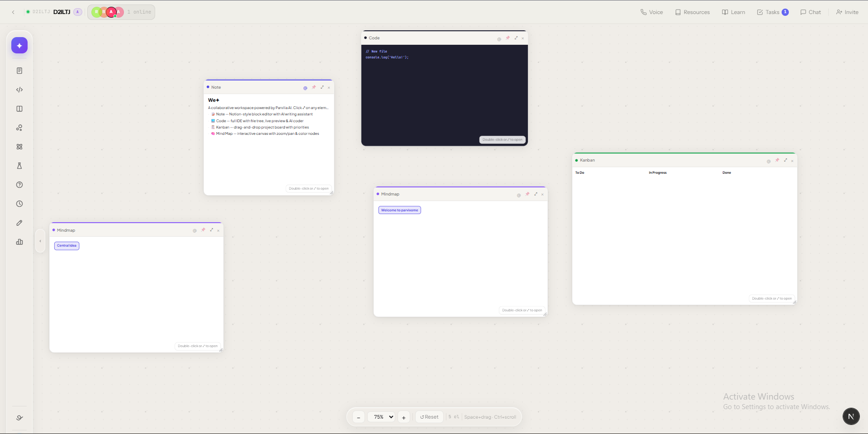Reset the canvas view
Image resolution: width=868 pixels, height=434 pixels.
point(429,417)
